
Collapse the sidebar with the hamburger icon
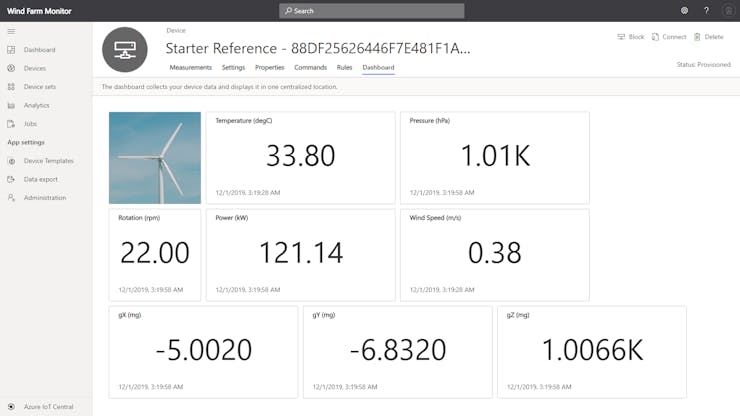11,31
